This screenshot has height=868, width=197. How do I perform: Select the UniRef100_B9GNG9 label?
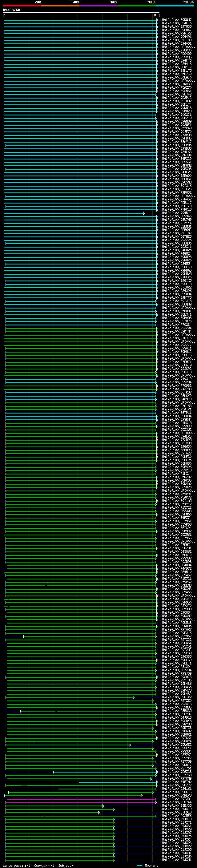coord(177,121)
